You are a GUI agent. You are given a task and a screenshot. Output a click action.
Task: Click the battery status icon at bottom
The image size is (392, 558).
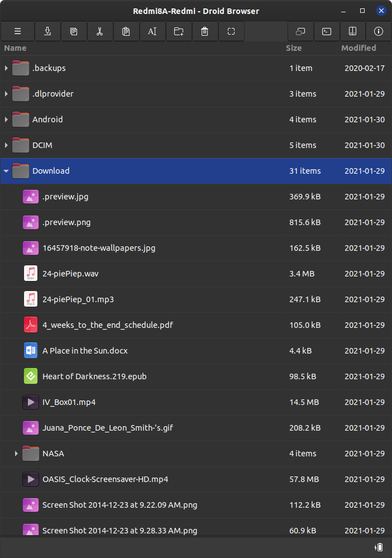379,547
